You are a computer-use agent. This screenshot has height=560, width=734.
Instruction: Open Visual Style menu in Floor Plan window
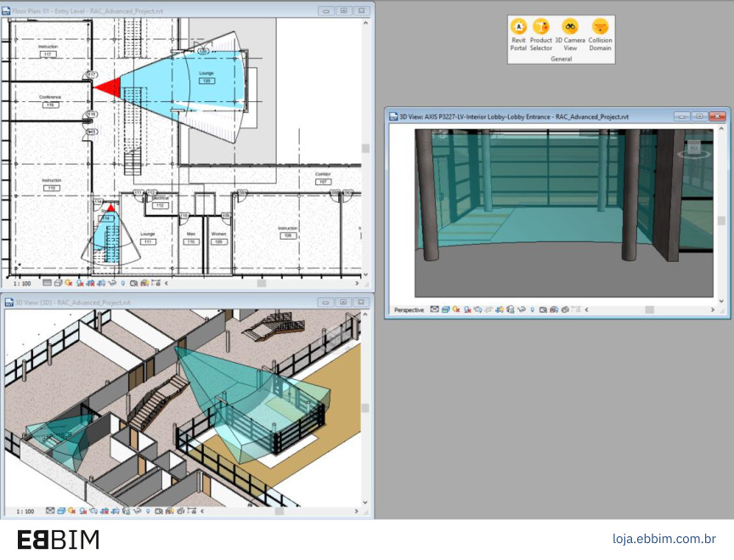point(58,283)
